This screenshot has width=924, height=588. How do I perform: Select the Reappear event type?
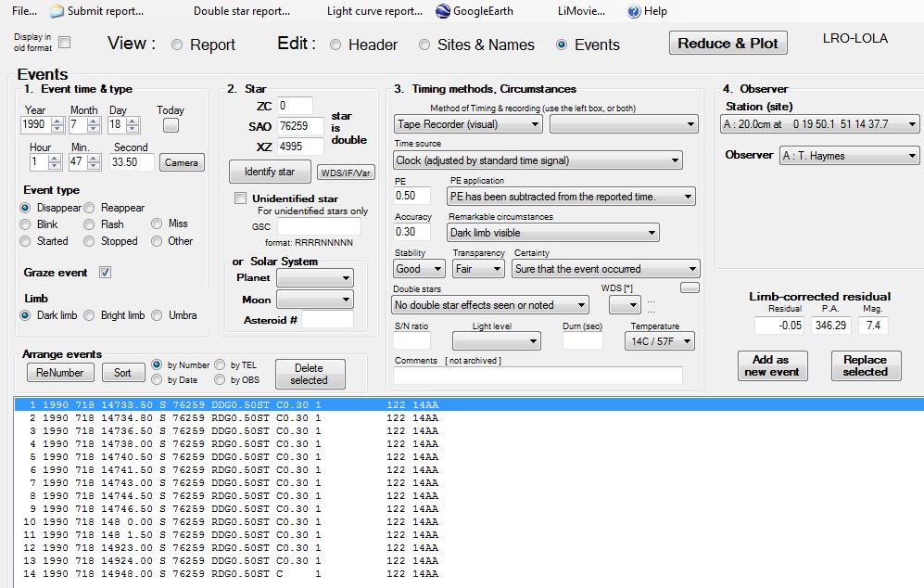[90, 208]
